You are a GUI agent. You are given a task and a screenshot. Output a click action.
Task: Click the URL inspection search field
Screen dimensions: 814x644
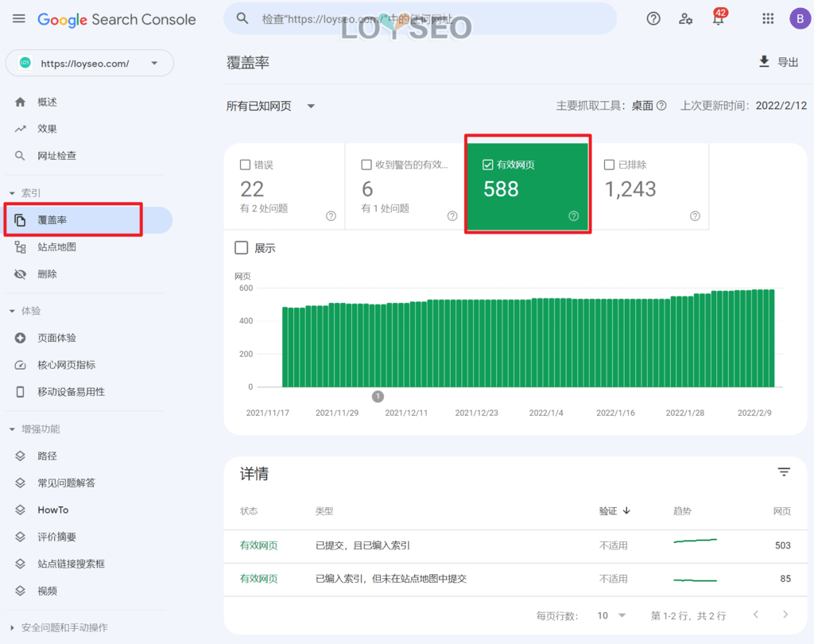(x=420, y=19)
